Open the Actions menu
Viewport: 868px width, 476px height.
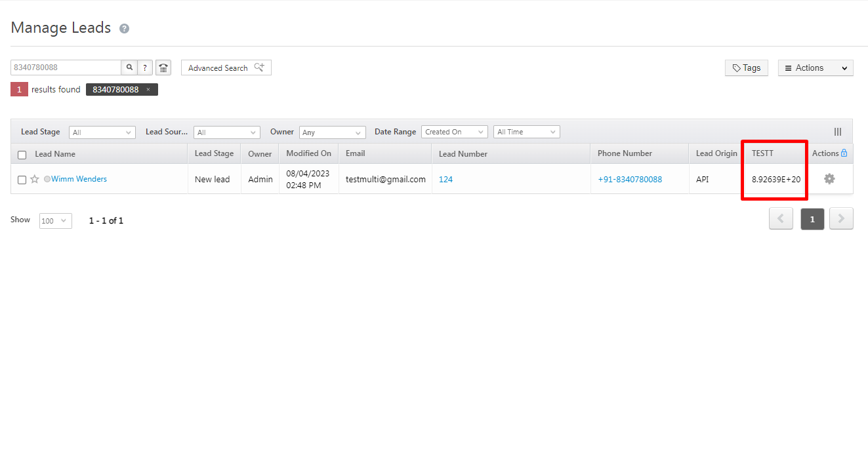click(x=816, y=68)
